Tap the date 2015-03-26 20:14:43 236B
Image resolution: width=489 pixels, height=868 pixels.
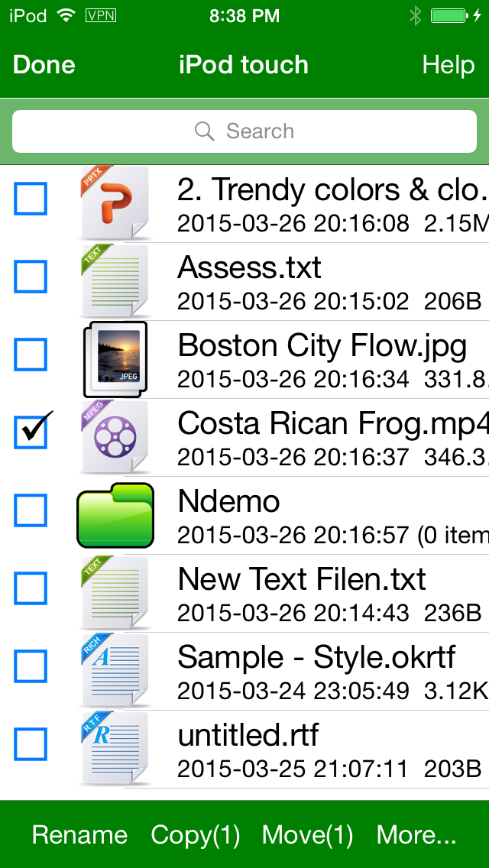(x=329, y=613)
